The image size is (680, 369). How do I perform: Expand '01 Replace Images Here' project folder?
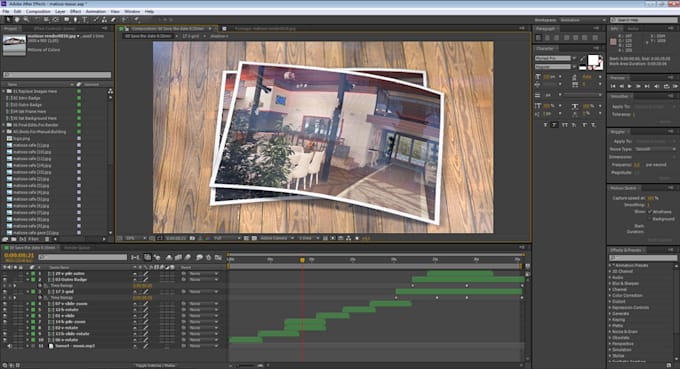click(x=4, y=91)
